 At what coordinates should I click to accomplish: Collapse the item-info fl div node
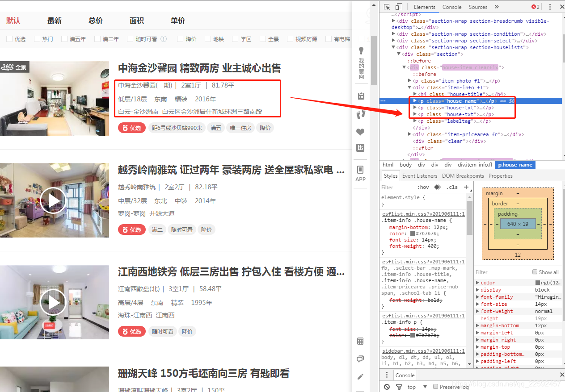coord(409,88)
